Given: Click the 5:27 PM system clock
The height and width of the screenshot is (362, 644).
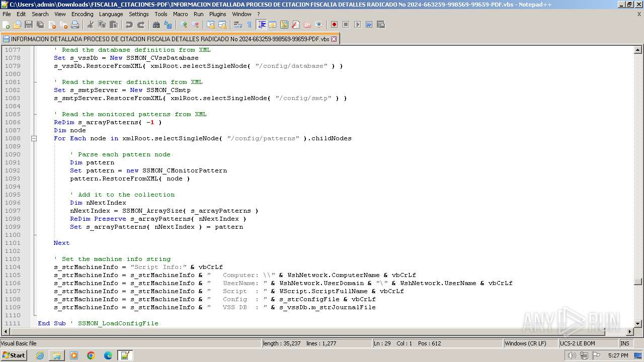Looking at the screenshot, I should coord(618,355).
